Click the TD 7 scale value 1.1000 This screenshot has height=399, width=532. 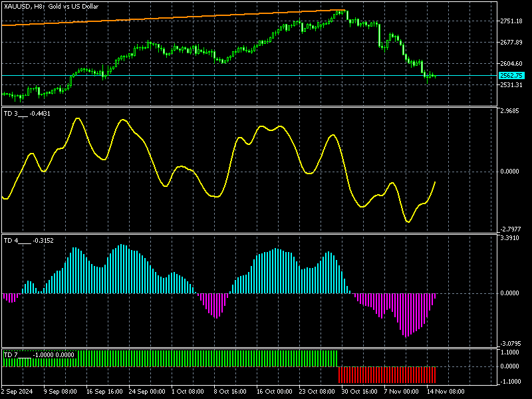[509, 352]
